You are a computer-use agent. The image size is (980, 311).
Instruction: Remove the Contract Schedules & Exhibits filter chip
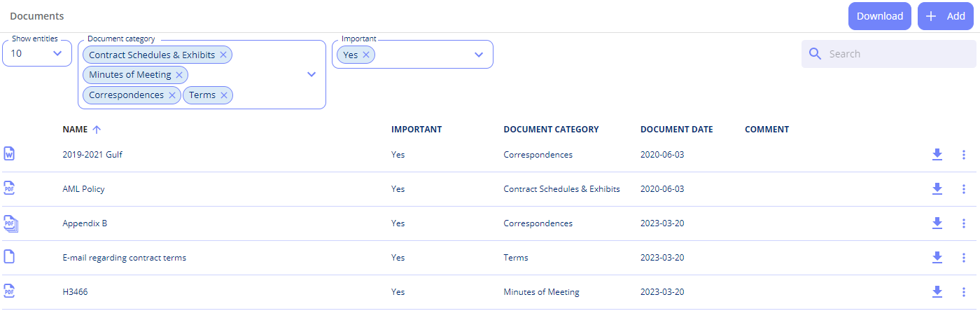223,55
